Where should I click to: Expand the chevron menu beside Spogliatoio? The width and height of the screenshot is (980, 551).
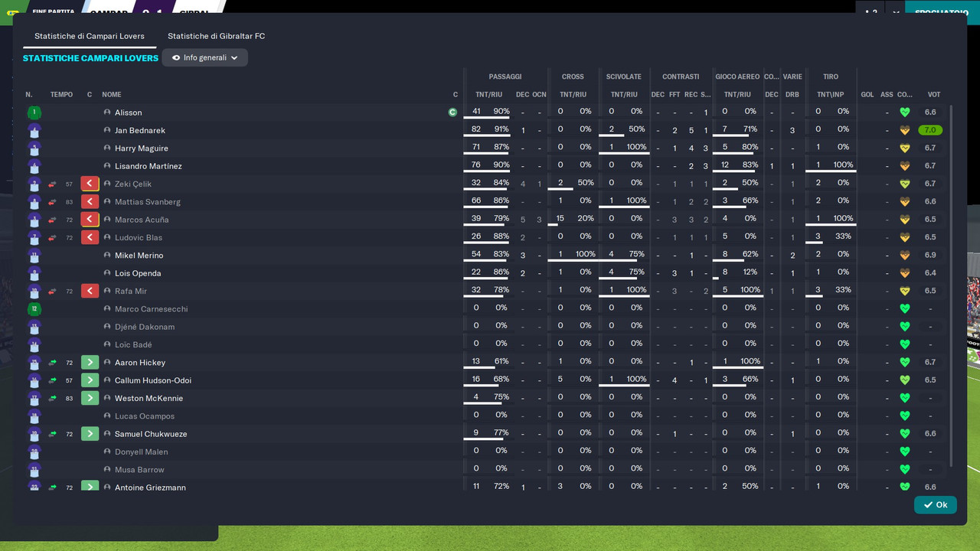click(x=896, y=12)
